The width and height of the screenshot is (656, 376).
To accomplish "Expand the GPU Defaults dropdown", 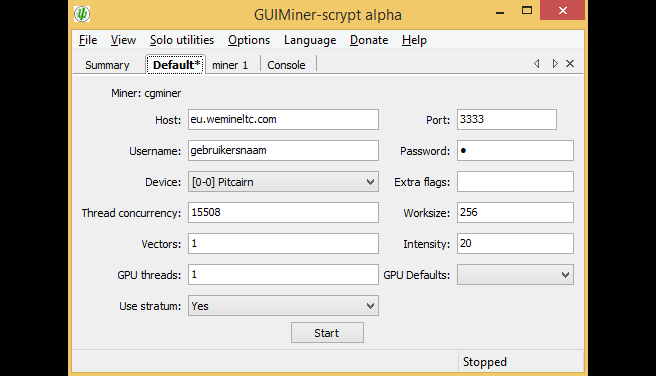I will 515,274.
